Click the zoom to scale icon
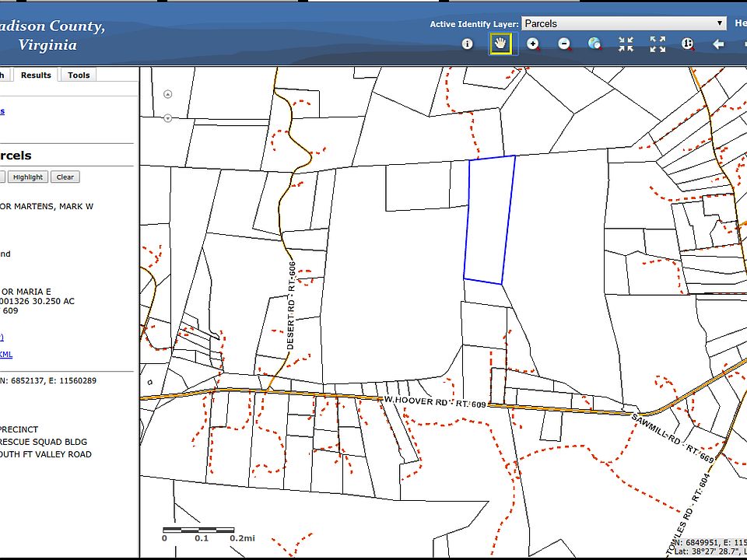This screenshot has width=747, height=560. pyautogui.click(x=687, y=44)
